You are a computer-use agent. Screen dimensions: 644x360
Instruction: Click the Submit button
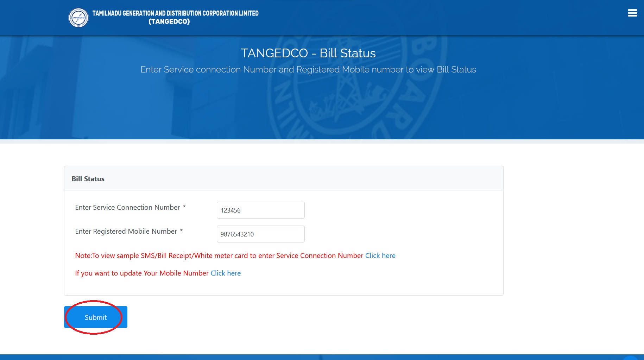[95, 317]
